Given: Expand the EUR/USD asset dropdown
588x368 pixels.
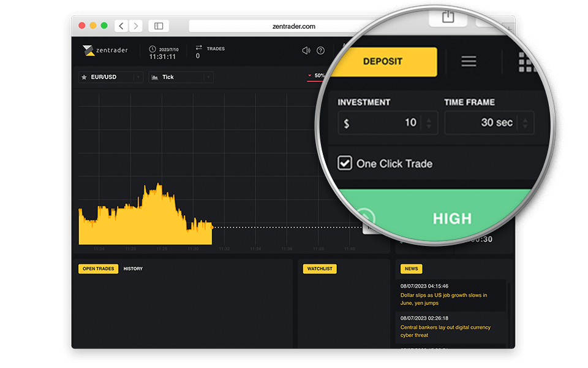Looking at the screenshot, I should tap(138, 77).
